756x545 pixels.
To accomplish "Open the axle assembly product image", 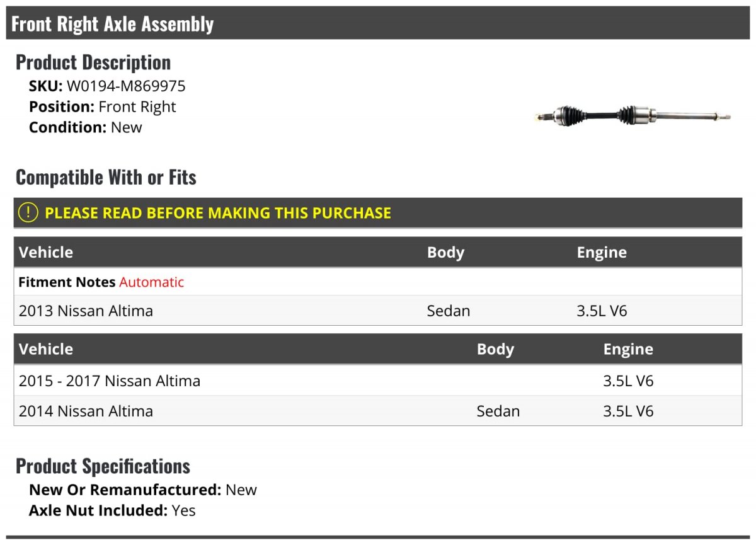I will tap(633, 116).
